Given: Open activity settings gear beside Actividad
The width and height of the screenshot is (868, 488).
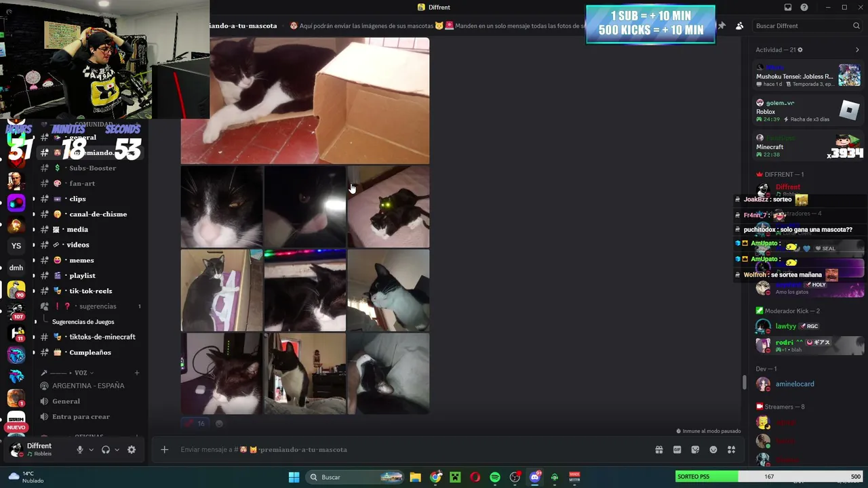Looking at the screenshot, I should 800,49.
